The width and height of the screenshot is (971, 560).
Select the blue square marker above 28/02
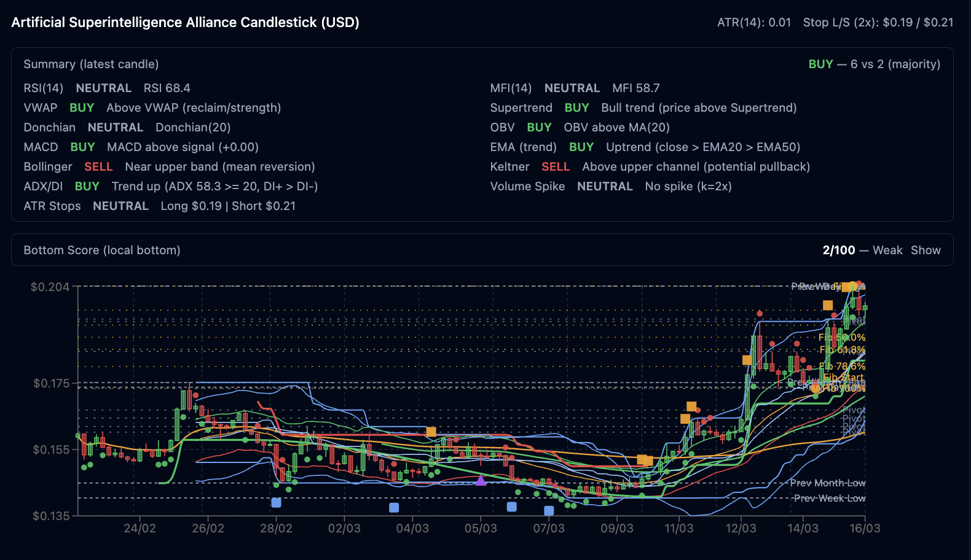(276, 502)
